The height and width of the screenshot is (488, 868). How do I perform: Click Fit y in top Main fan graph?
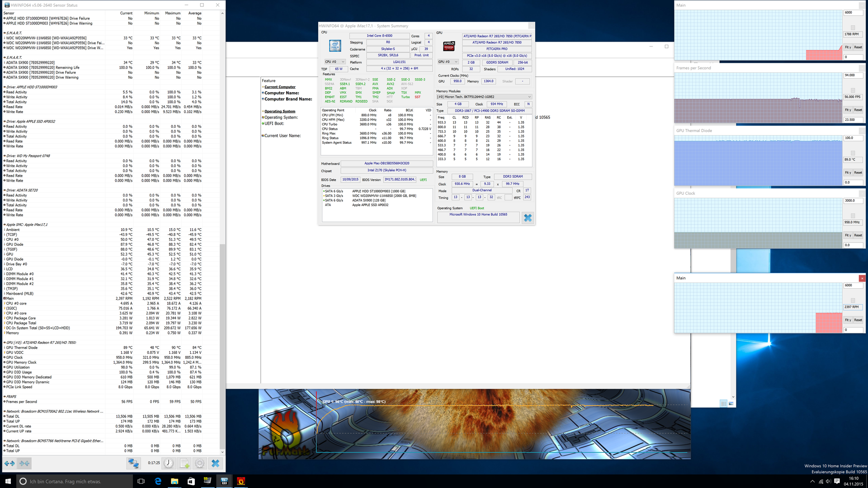[848, 47]
